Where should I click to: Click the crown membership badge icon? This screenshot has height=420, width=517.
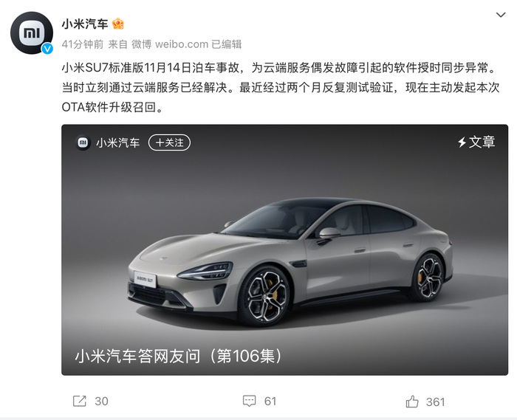point(118,24)
